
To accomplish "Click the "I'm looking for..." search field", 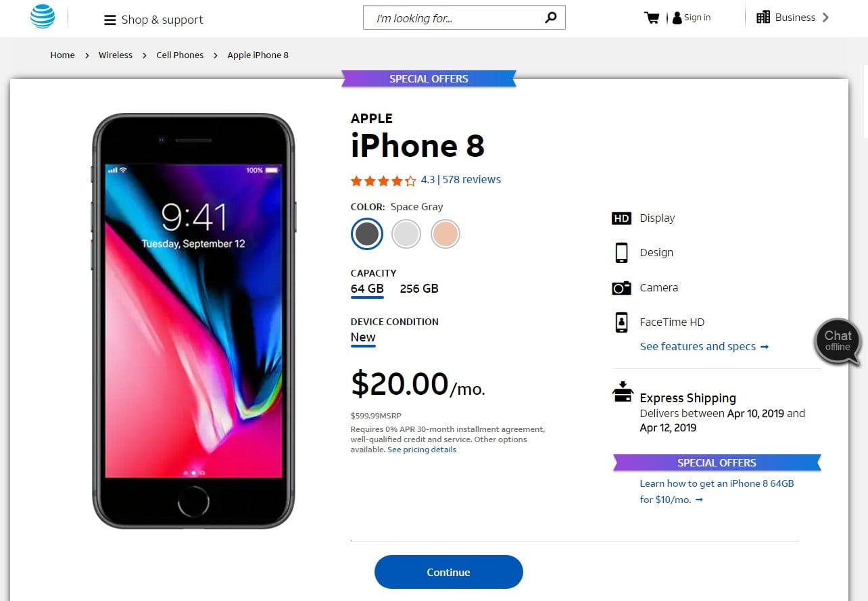I will point(453,18).
